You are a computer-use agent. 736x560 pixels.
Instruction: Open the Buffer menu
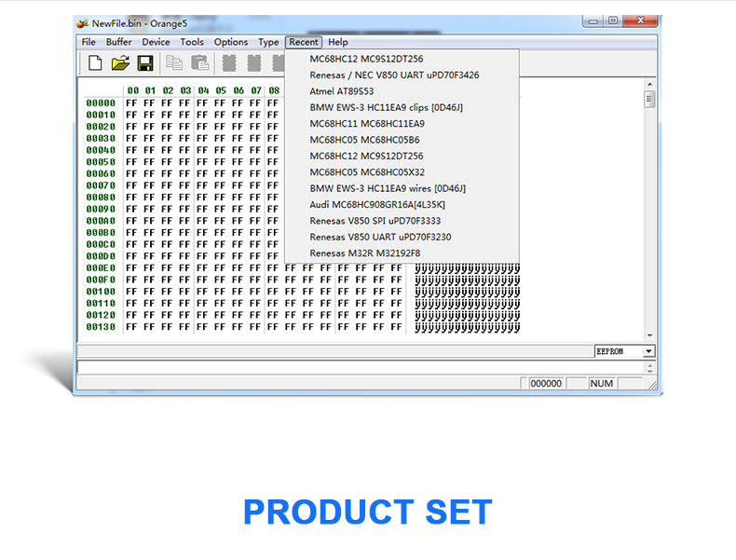118,42
